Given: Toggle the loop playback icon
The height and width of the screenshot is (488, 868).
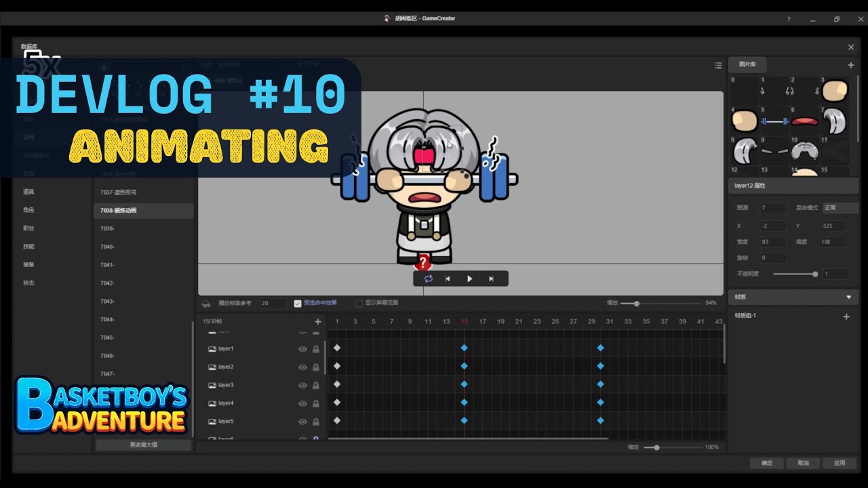Looking at the screenshot, I should [428, 279].
